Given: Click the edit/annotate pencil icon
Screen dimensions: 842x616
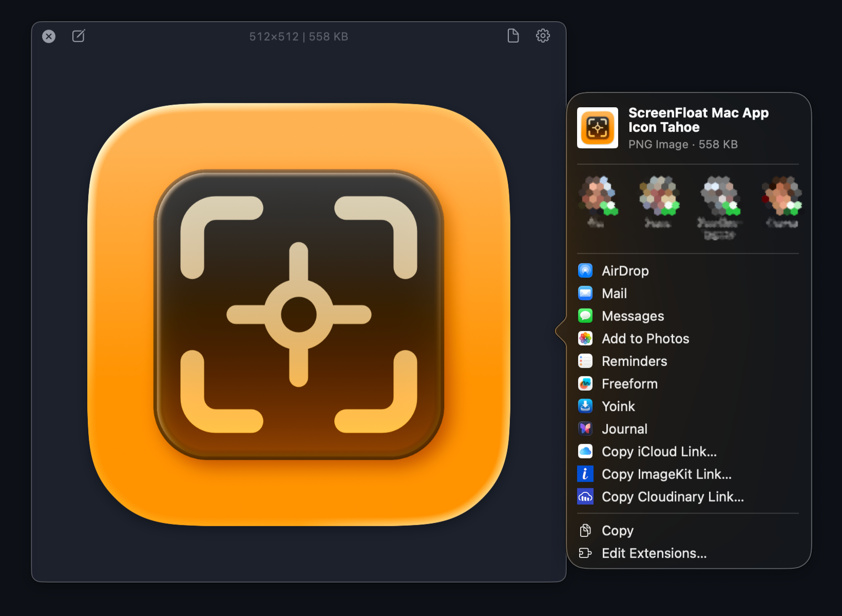Looking at the screenshot, I should (79, 36).
